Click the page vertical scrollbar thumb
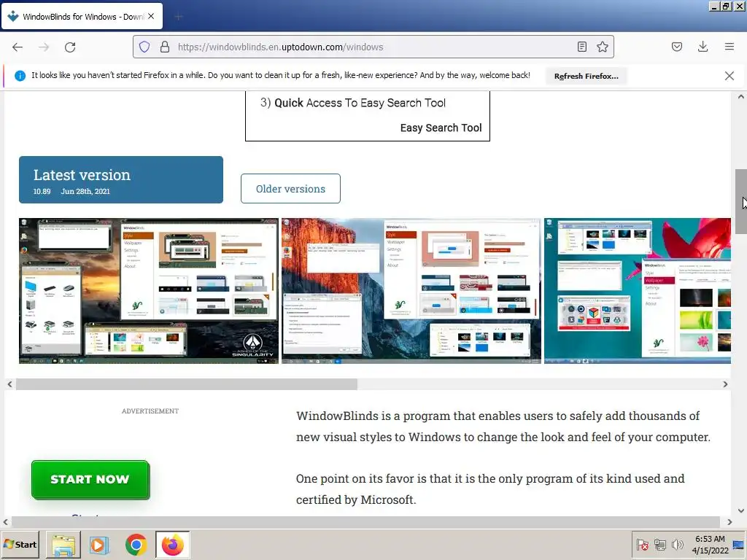The width and height of the screenshot is (747, 560). (x=741, y=201)
